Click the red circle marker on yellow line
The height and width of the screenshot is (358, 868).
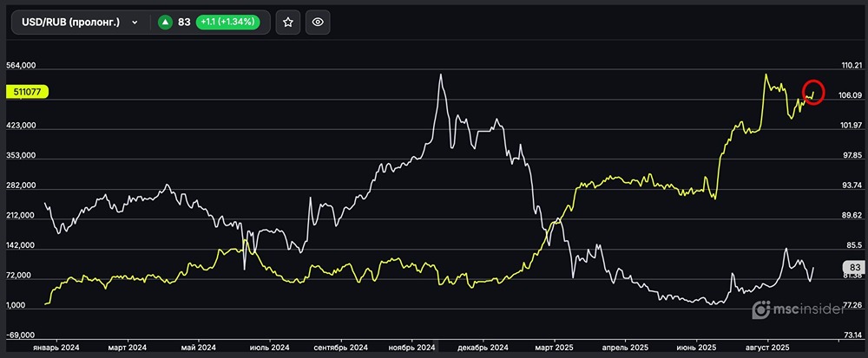[x=814, y=91]
